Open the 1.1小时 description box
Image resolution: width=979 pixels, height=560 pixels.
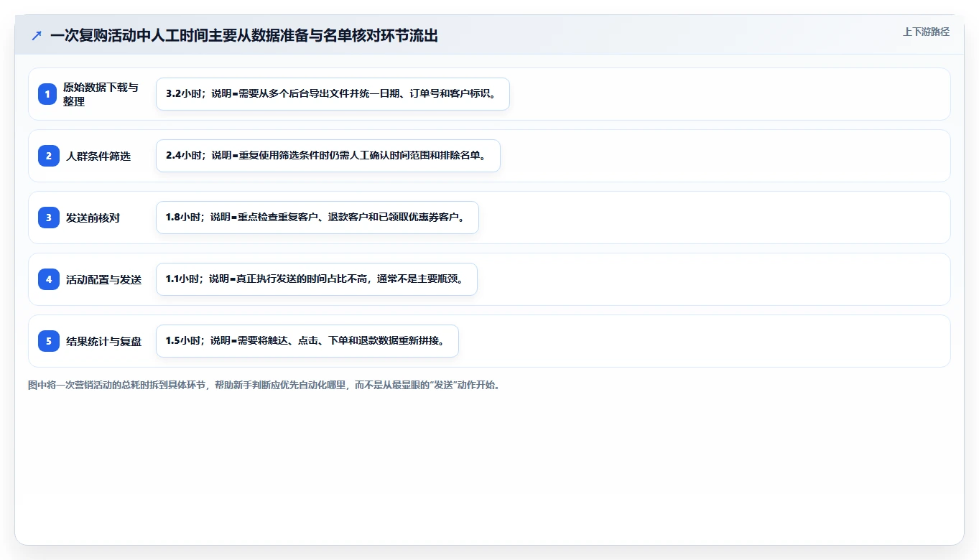(x=317, y=279)
